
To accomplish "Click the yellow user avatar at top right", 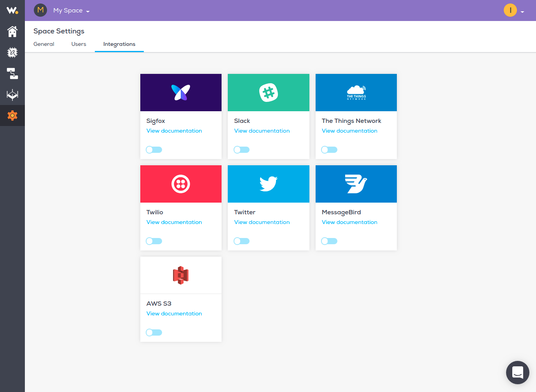I will pyautogui.click(x=510, y=10).
